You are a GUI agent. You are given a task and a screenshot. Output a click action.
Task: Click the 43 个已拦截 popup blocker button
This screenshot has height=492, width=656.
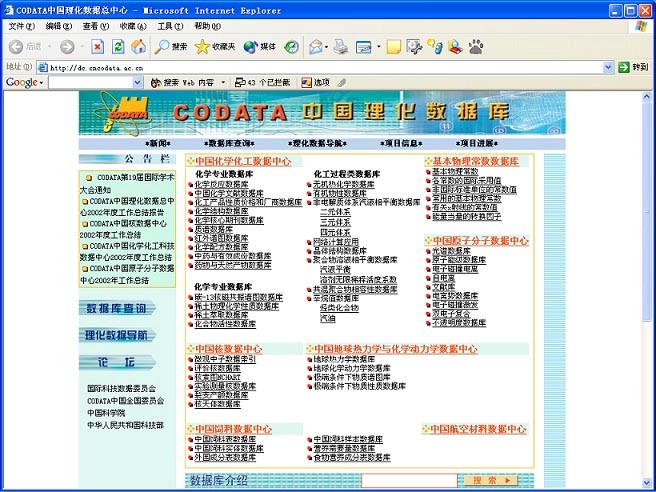(262, 82)
